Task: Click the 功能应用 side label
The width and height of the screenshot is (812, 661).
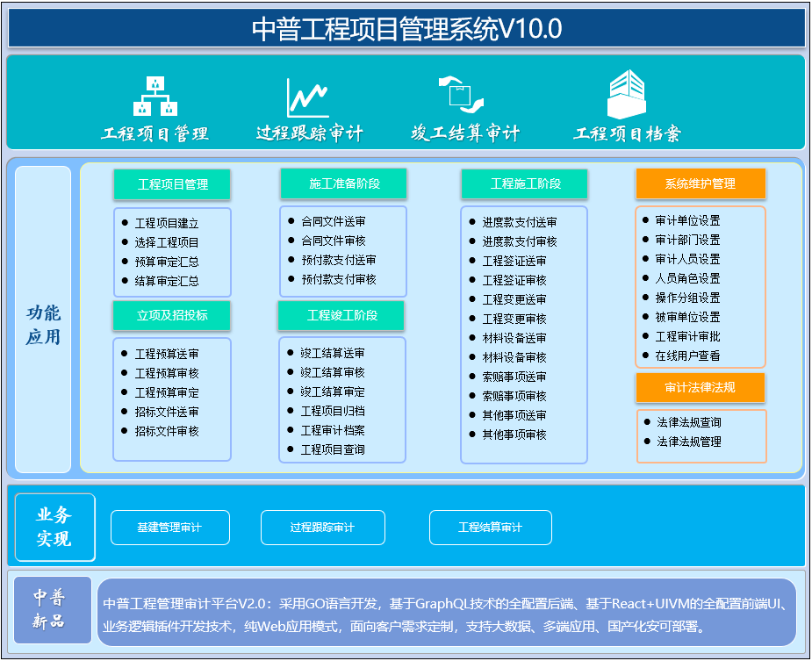Action: (x=43, y=320)
